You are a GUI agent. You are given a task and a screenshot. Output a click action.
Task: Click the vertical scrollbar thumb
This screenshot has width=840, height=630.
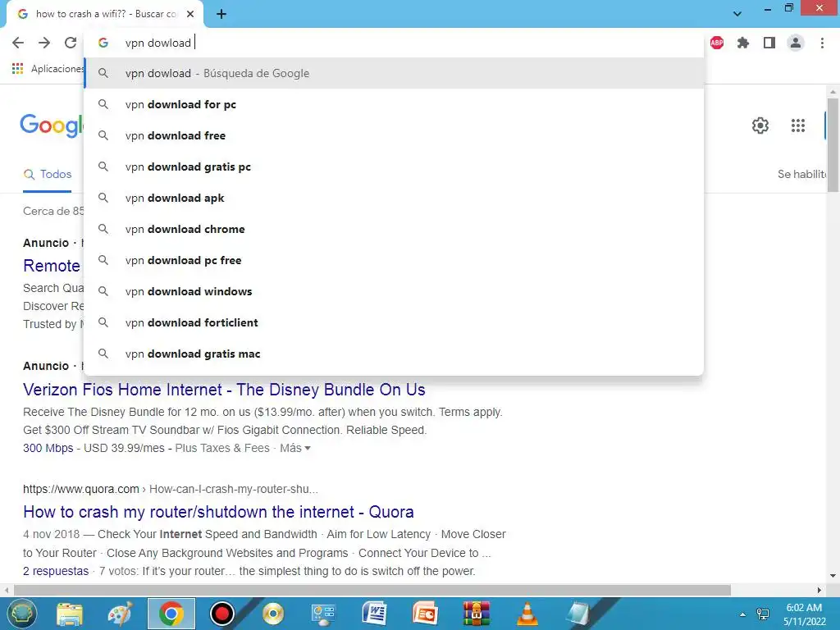coord(833,144)
